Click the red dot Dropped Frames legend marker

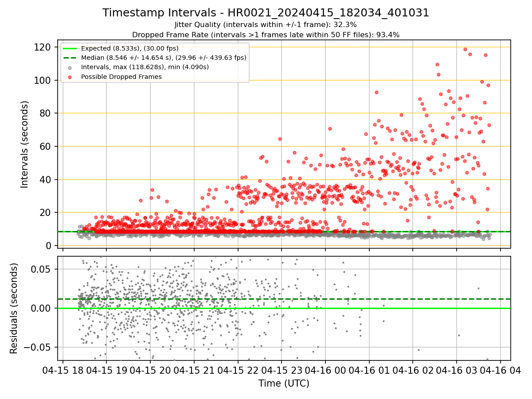[70, 77]
